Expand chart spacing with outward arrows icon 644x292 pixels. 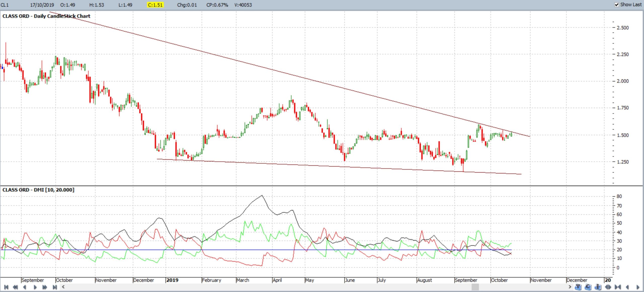tap(608, 287)
